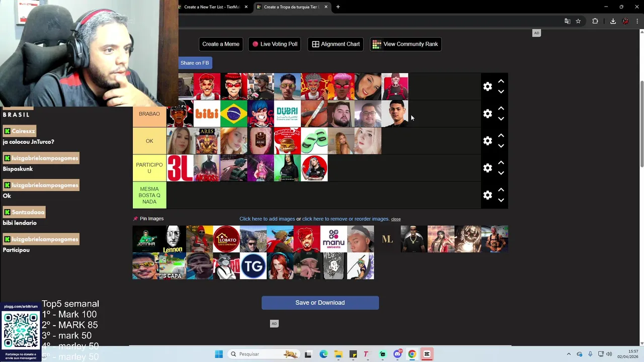Select the Lennon thumbnail in image pool

(173, 239)
